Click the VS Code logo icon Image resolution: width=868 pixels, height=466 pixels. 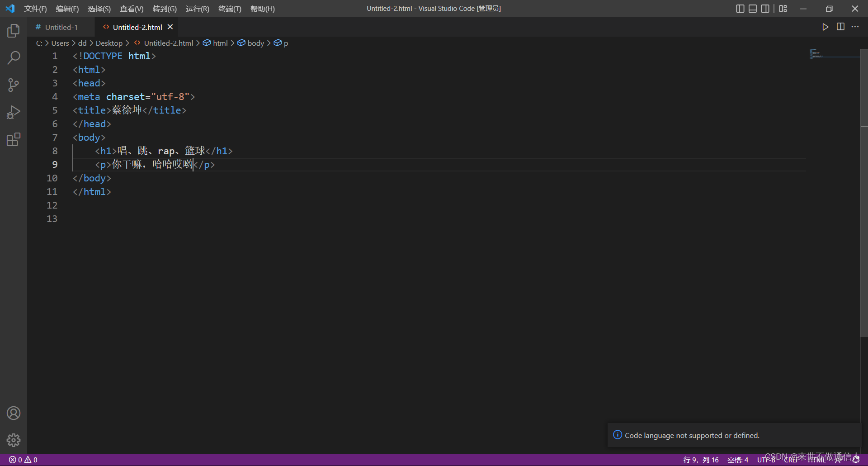coord(10,9)
